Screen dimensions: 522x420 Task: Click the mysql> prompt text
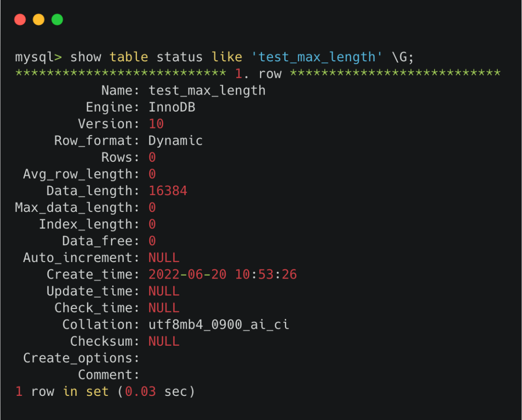tap(38, 57)
